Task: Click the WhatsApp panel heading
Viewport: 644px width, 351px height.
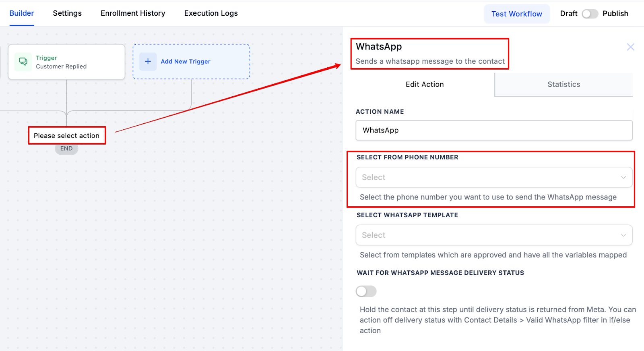Action: 379,47
